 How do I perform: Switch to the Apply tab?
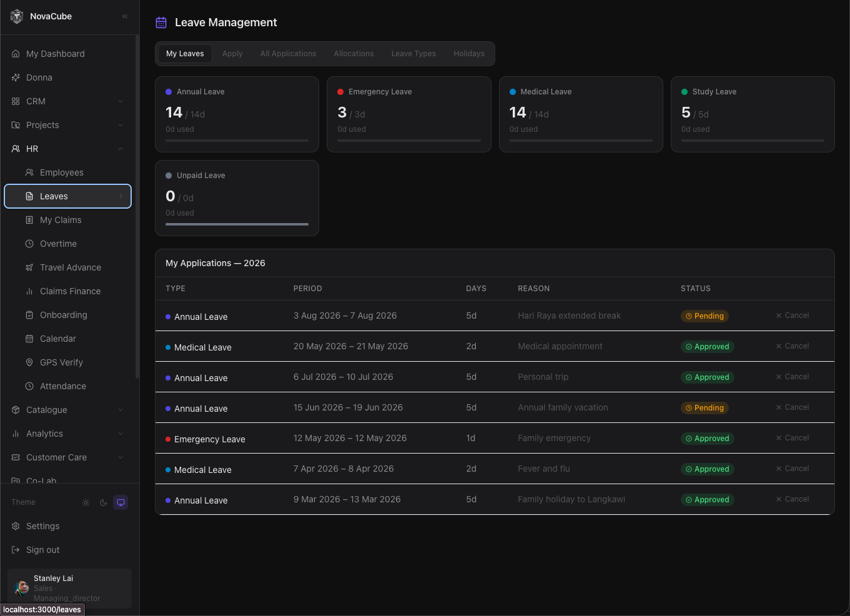click(232, 54)
